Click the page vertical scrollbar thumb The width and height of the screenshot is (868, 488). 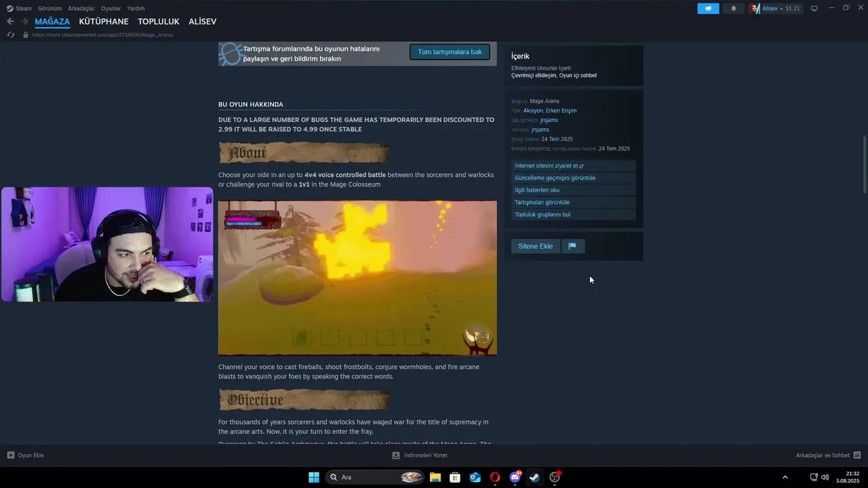[x=865, y=165]
